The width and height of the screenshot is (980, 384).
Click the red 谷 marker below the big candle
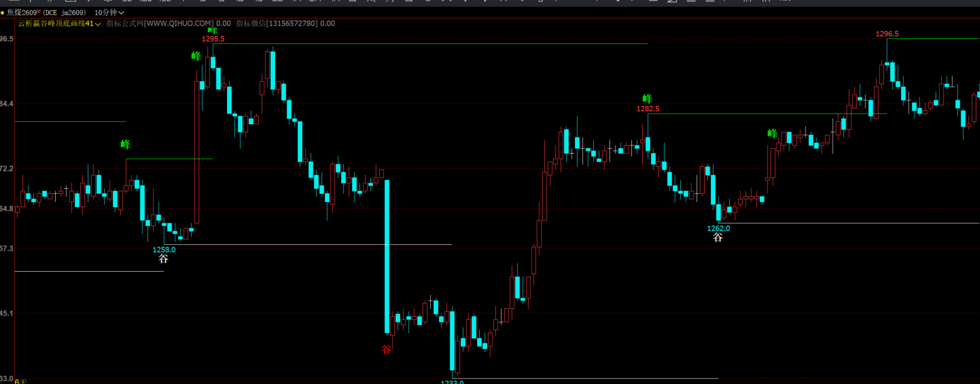click(387, 349)
